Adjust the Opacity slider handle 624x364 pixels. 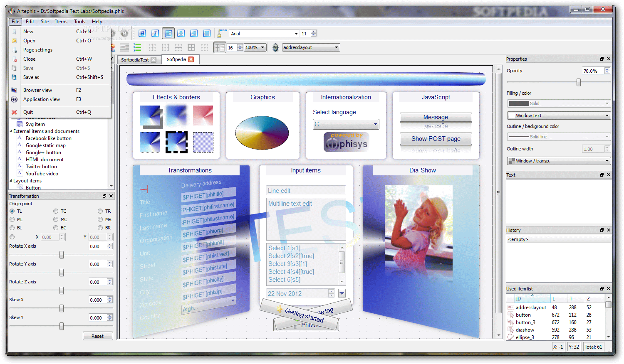[579, 83]
